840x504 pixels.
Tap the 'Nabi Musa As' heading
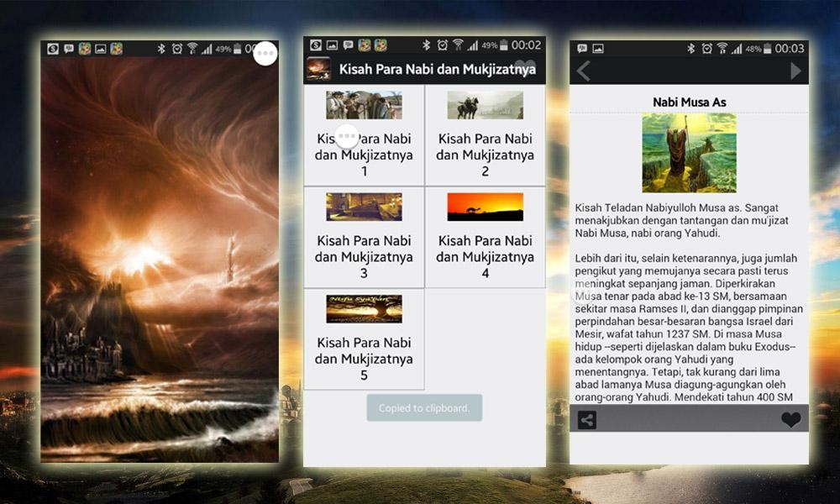click(689, 102)
